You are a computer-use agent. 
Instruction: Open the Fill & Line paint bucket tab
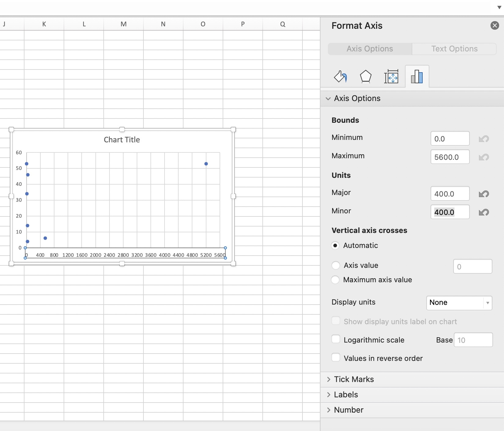340,77
